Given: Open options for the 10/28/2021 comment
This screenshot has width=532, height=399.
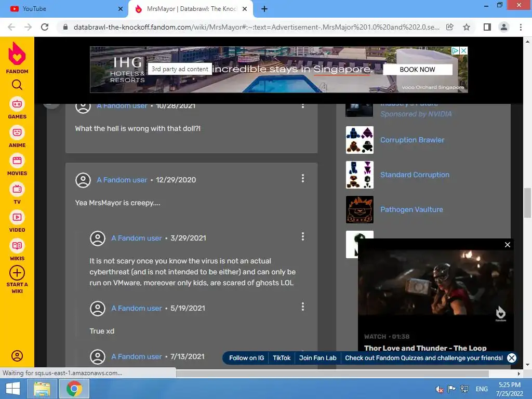Looking at the screenshot, I should (303, 105).
